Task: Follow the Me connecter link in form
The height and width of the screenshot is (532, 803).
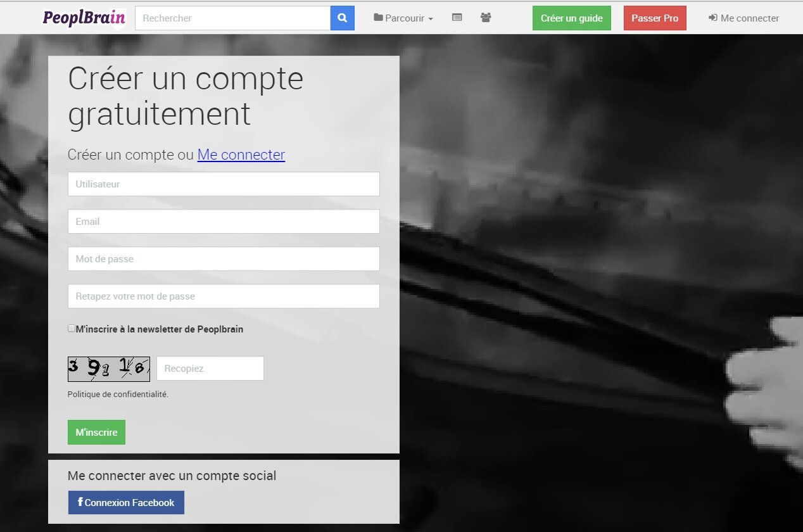Action: coord(241,155)
